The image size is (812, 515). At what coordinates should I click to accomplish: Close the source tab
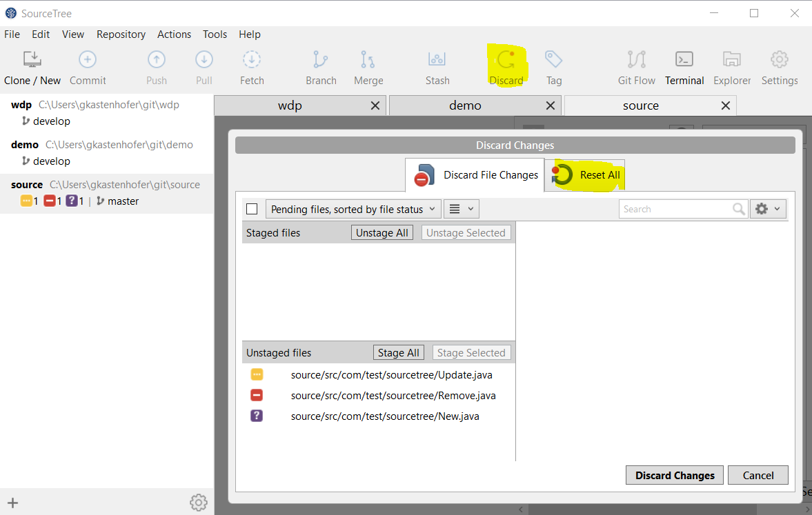[726, 105]
